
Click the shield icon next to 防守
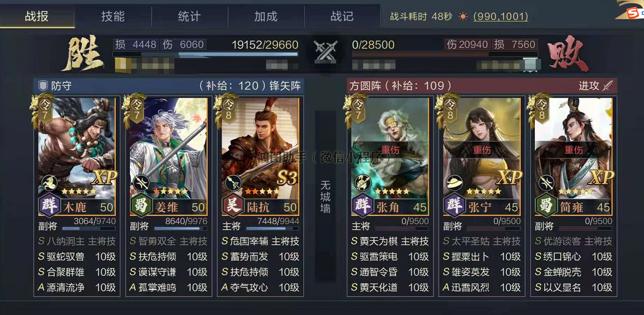(x=43, y=86)
